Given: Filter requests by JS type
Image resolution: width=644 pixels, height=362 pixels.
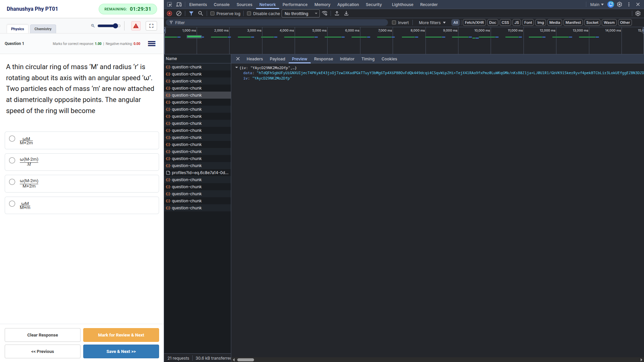Looking at the screenshot, I should [516, 22].
